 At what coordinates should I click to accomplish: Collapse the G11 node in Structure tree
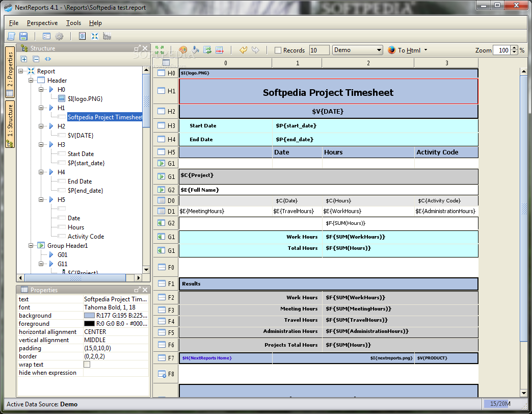click(x=41, y=263)
